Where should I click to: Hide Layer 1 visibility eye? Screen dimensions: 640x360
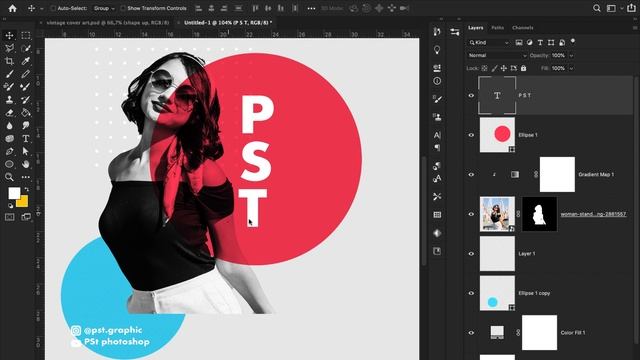pos(471,254)
